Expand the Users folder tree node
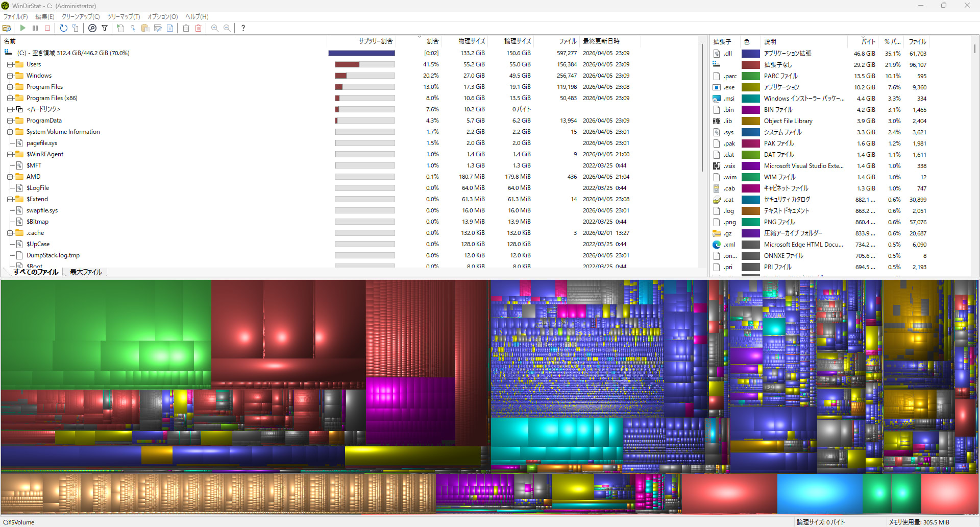Screen dimensions: 980x527 point(10,64)
